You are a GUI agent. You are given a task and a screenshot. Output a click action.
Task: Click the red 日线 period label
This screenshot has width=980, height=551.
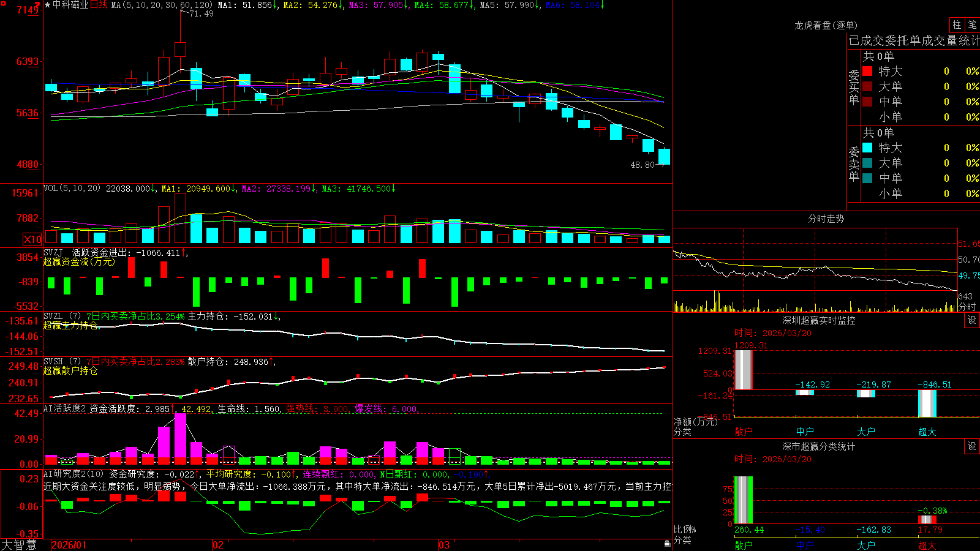pos(99,5)
